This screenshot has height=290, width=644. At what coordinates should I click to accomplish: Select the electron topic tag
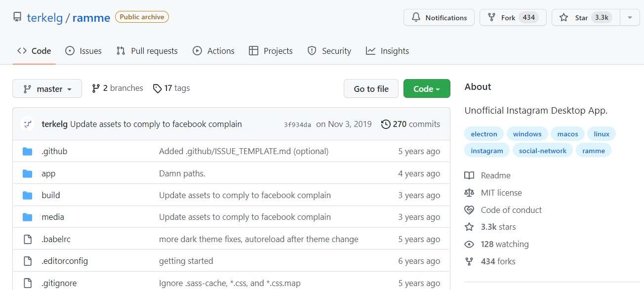[x=484, y=134]
